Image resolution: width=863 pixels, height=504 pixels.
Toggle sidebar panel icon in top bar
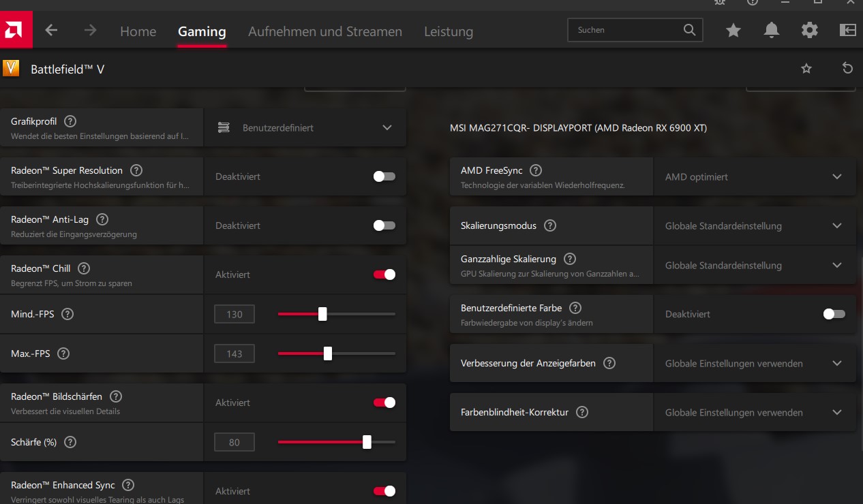click(x=847, y=31)
